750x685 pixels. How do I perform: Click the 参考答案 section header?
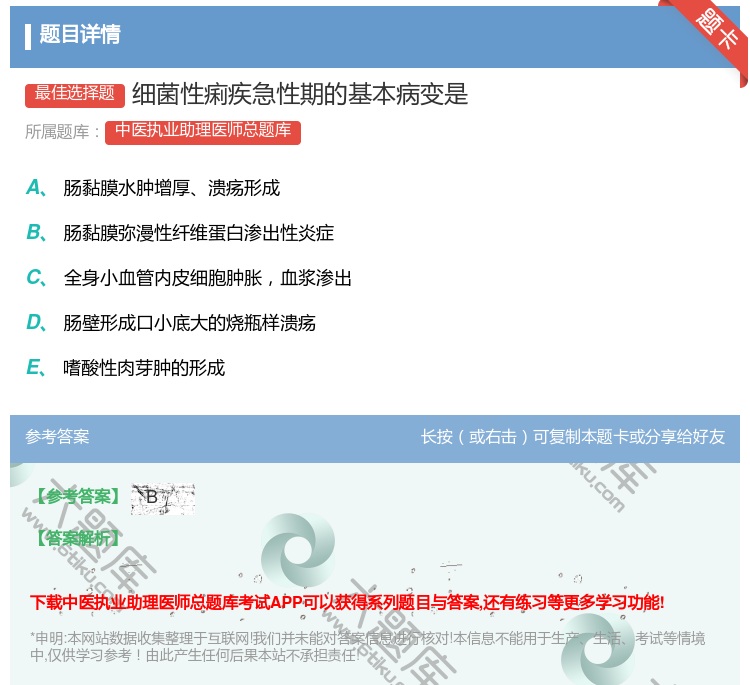(x=57, y=437)
